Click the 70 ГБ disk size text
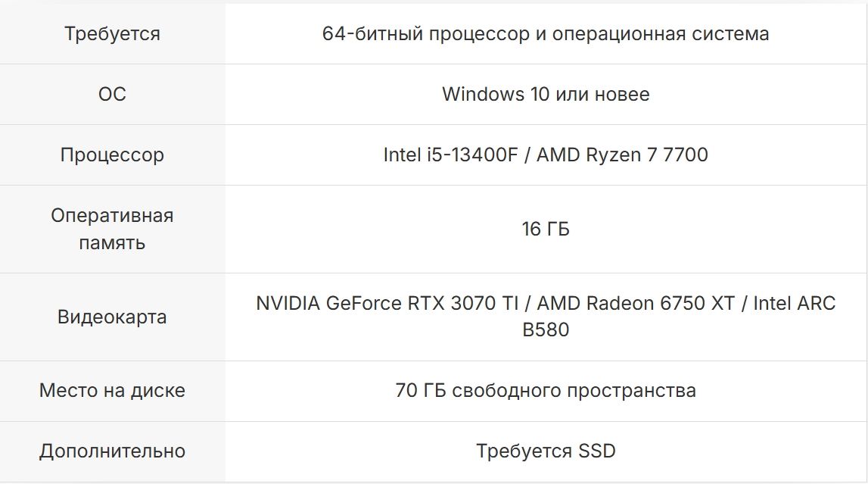868x484 pixels. [419, 391]
